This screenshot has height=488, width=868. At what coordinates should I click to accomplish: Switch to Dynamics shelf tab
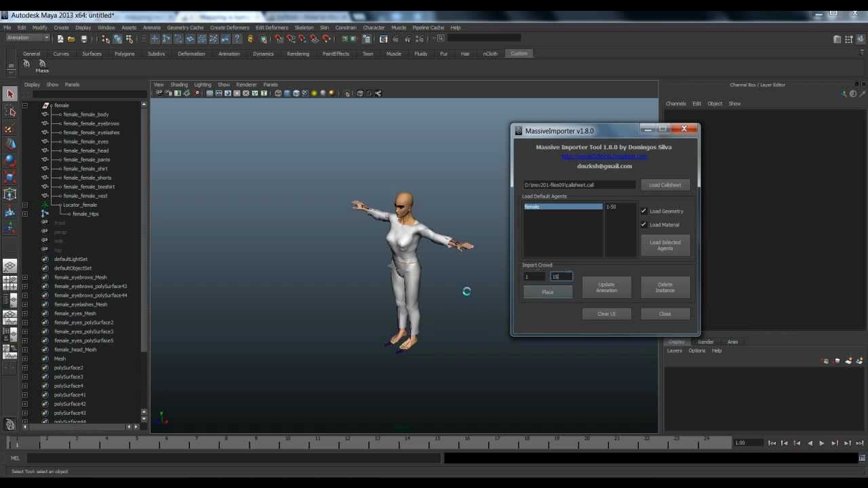(263, 54)
